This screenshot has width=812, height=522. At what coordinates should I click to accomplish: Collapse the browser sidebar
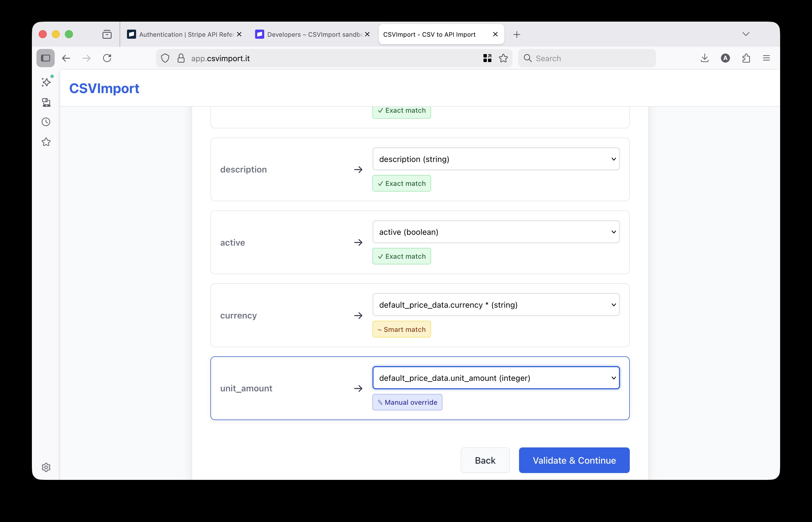[x=46, y=58]
